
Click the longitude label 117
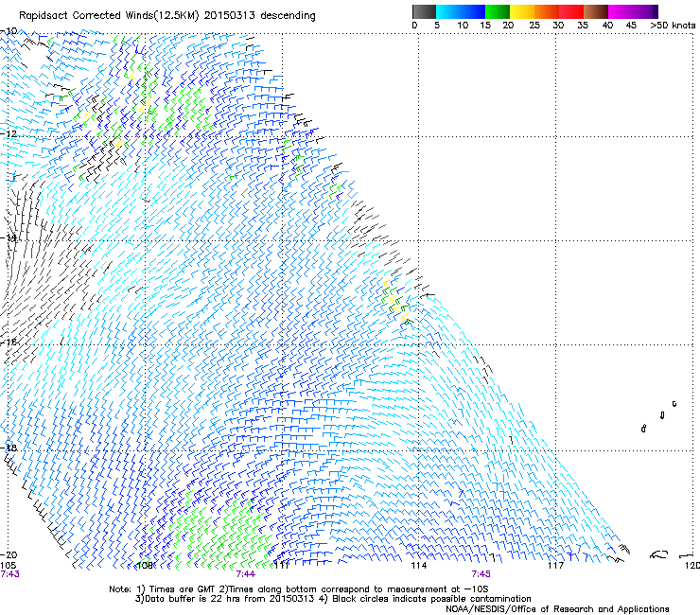[x=556, y=566]
